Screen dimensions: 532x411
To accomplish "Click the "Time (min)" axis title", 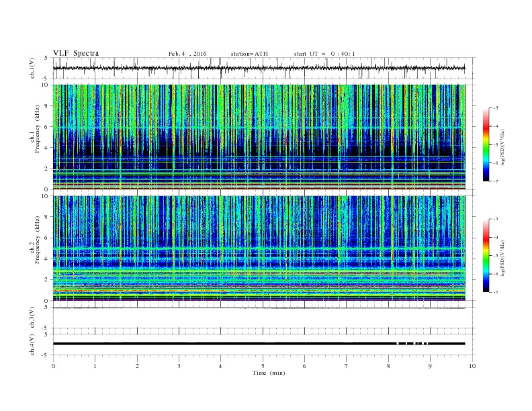I will click(269, 373).
